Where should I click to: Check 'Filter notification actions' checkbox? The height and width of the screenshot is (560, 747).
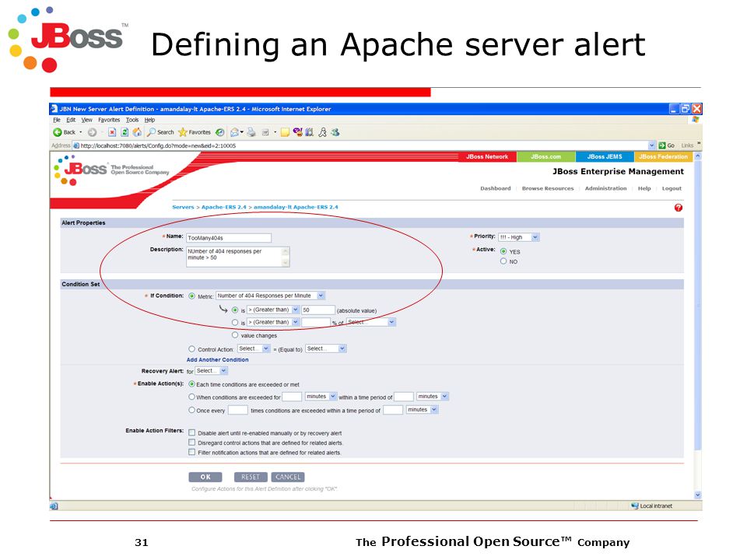pyautogui.click(x=192, y=452)
